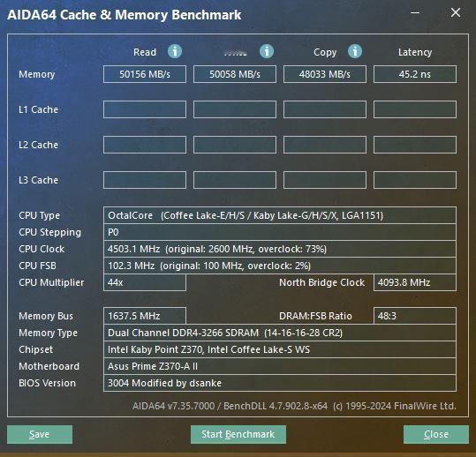
Task: Click the Memory Bus value 1637.5 MHz
Action: [x=145, y=316]
